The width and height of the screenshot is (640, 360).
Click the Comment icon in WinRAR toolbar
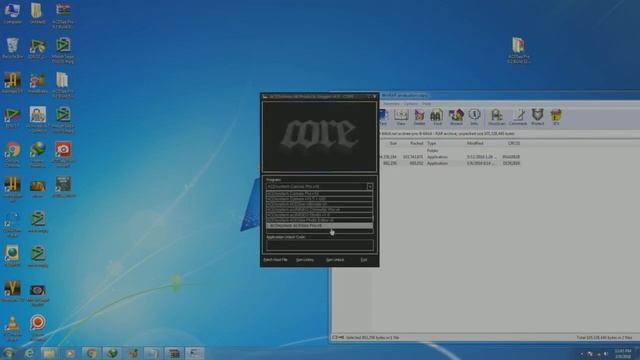[518, 117]
